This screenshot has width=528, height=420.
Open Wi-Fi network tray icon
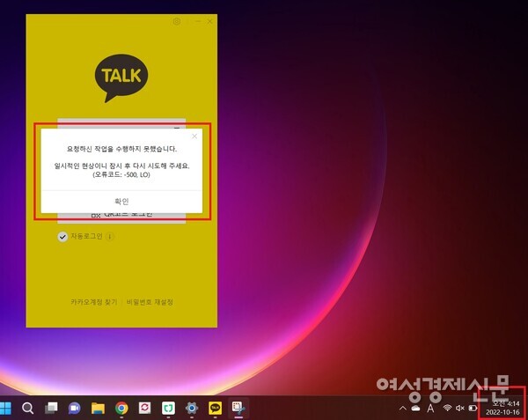point(447,409)
